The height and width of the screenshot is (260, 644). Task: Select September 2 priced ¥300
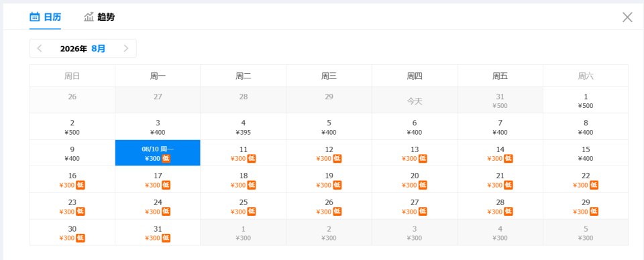pos(329,233)
